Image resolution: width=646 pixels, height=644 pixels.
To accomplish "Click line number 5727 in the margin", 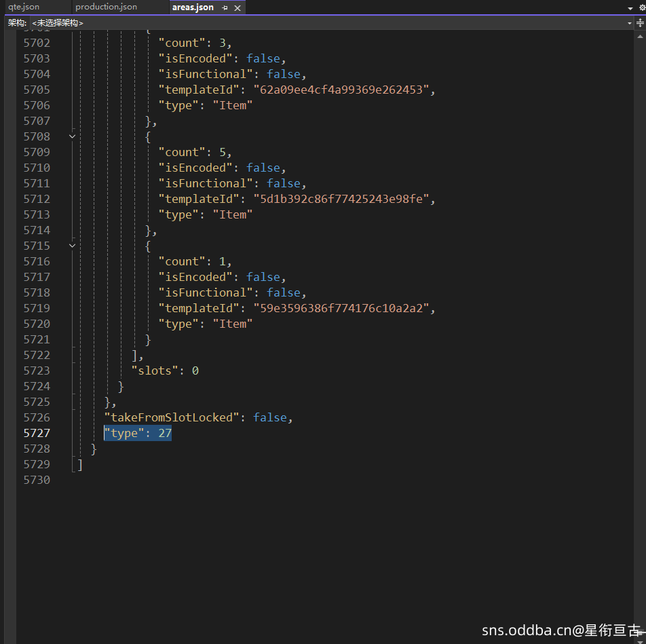I will point(37,433).
